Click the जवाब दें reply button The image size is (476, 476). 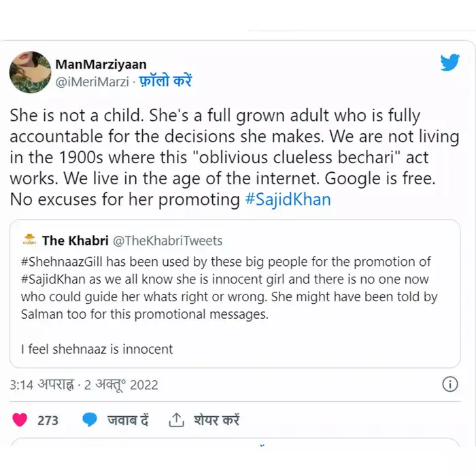pyautogui.click(x=128, y=420)
